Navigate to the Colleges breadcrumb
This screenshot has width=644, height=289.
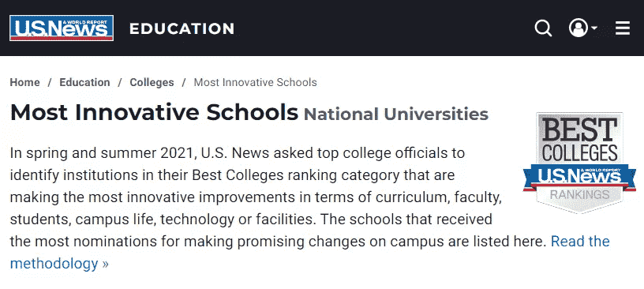[x=152, y=82]
